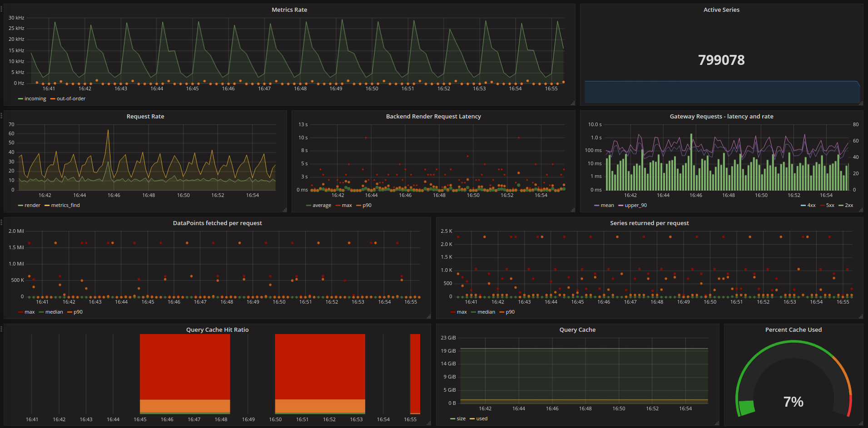Open DataPoints fetched per request title menu

[x=217, y=223]
